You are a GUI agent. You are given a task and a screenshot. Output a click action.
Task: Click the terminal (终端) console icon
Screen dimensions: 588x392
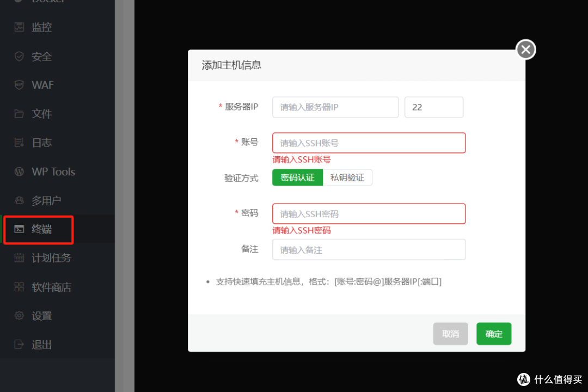19,229
